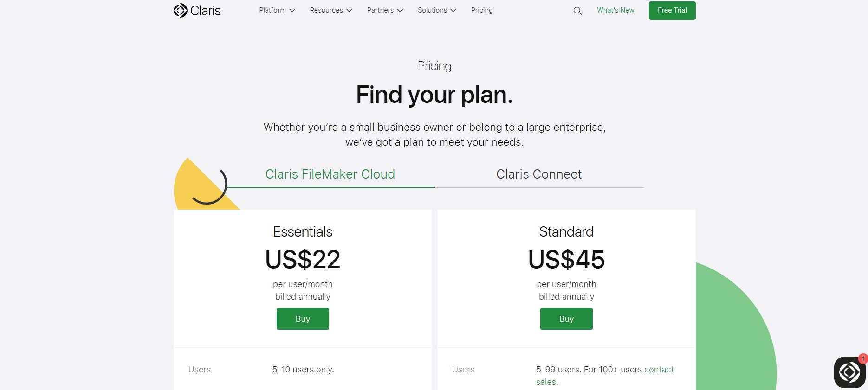Click the Solutions chevron arrow
This screenshot has height=390, width=868.
coord(453,11)
